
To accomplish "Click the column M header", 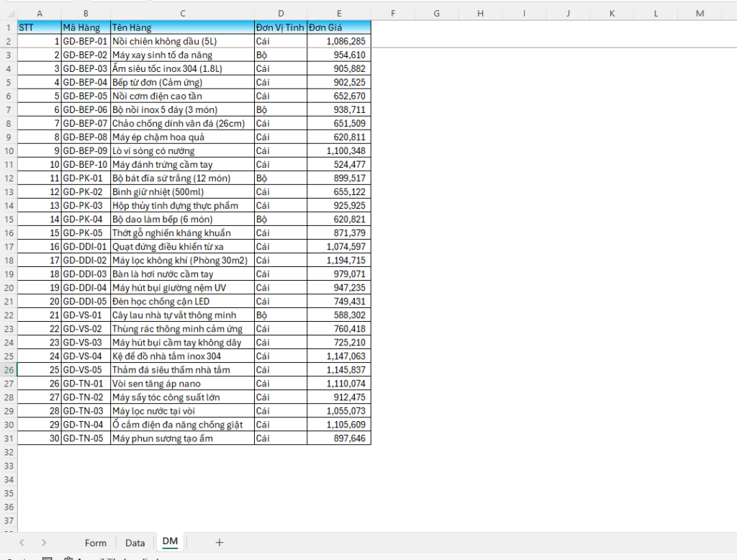I will (700, 13).
